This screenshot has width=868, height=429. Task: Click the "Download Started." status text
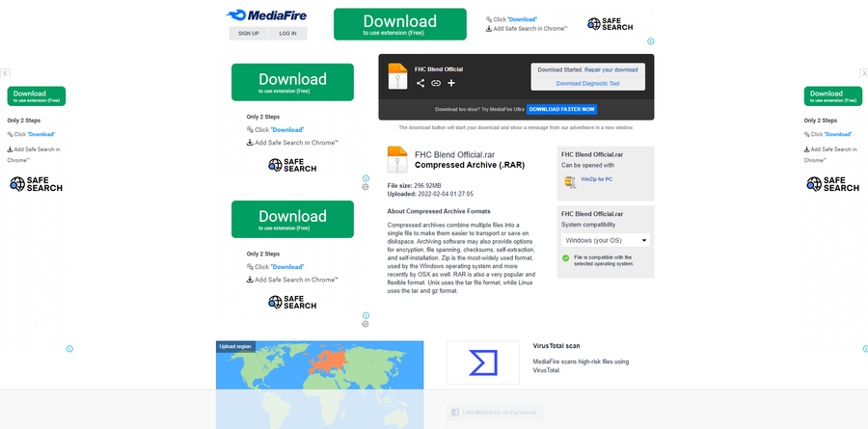pyautogui.click(x=560, y=70)
